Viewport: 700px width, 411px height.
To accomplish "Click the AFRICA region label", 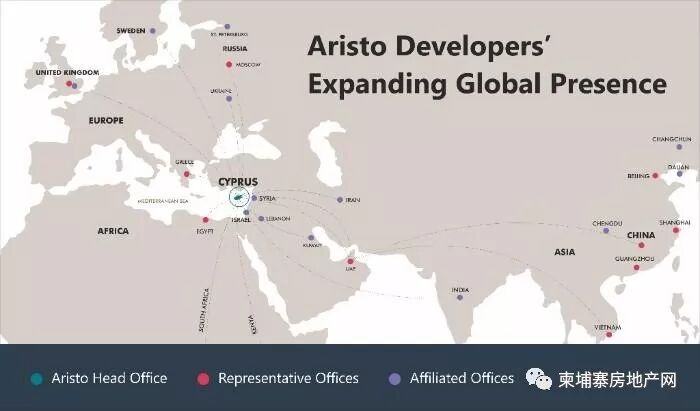I will [x=113, y=231].
